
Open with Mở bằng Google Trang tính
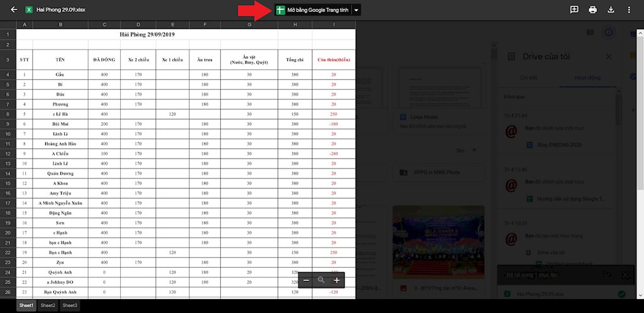click(x=313, y=10)
